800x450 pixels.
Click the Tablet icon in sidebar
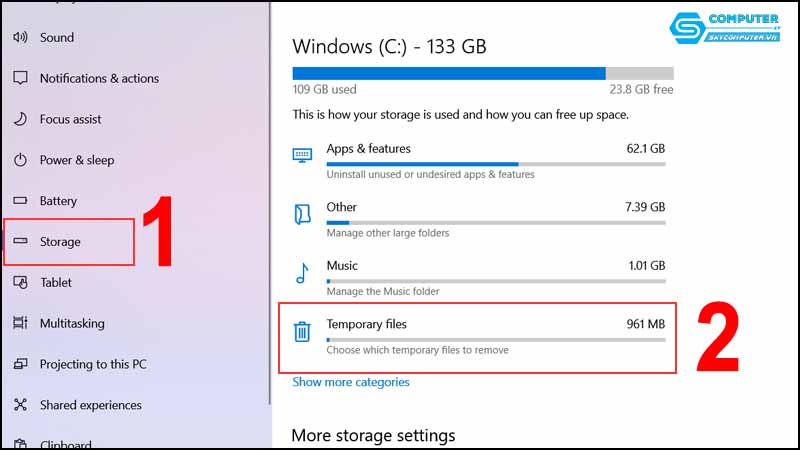(x=20, y=283)
